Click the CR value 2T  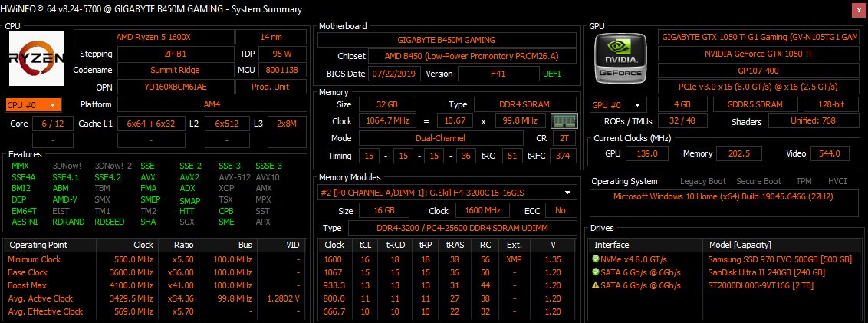tap(564, 139)
